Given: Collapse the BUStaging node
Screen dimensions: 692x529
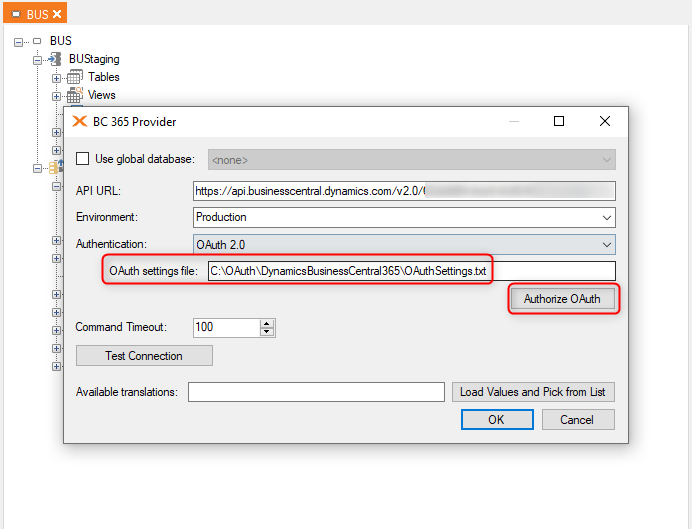Looking at the screenshot, I should pyautogui.click(x=37, y=60).
